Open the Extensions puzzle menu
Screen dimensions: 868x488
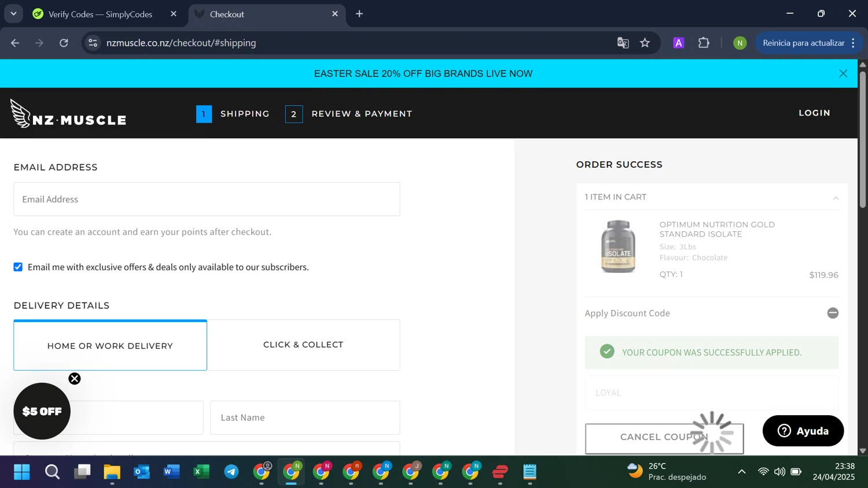point(704,43)
